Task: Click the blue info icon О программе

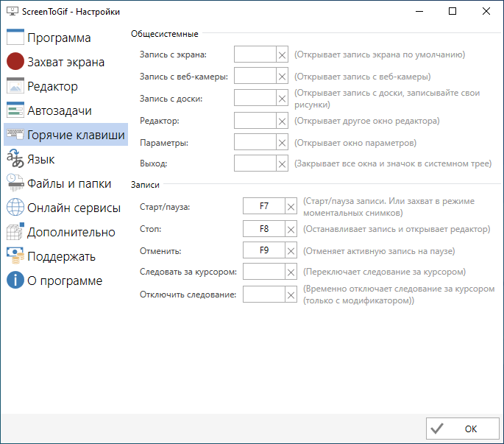Action: tap(15, 280)
